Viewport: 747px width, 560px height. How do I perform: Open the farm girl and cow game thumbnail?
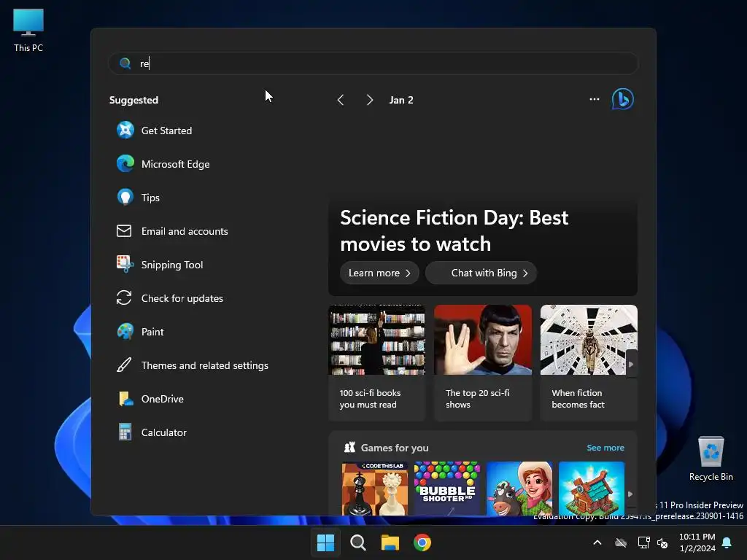tap(519, 489)
